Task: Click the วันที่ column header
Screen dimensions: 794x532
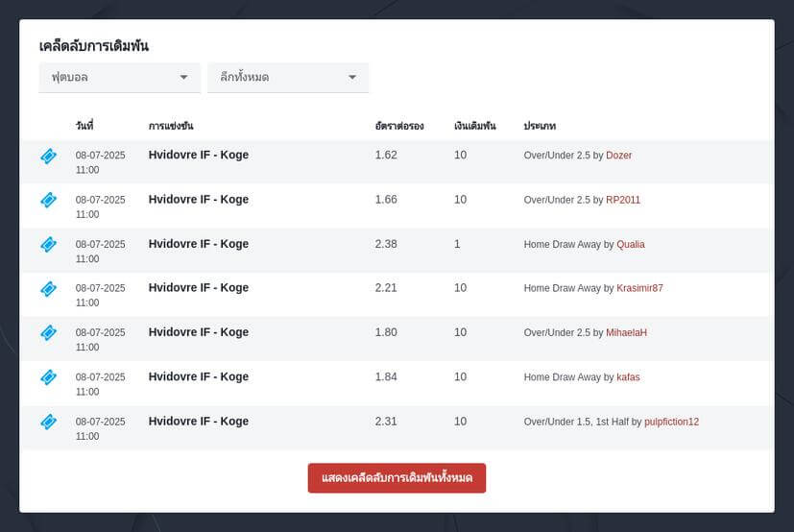Action: pos(84,126)
